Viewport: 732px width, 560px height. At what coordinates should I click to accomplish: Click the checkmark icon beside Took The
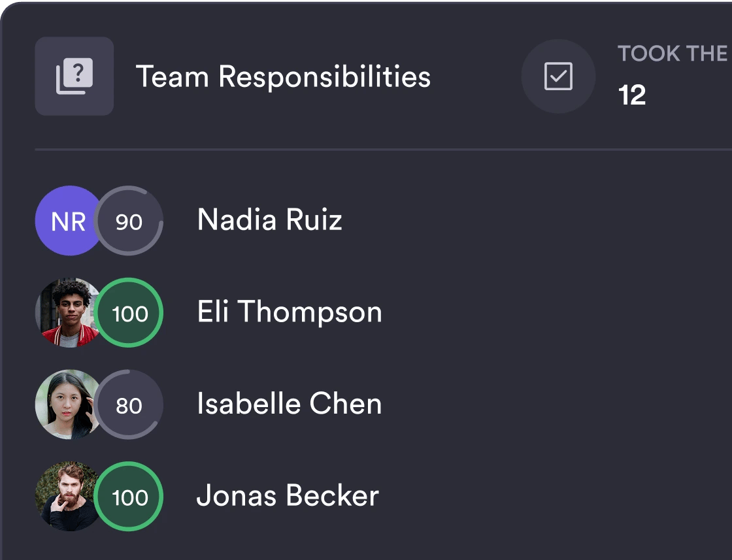point(558,76)
